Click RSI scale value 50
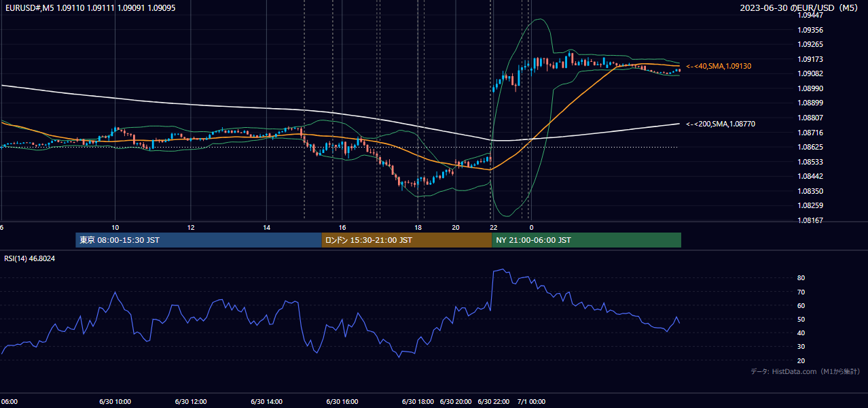 pyautogui.click(x=801, y=319)
